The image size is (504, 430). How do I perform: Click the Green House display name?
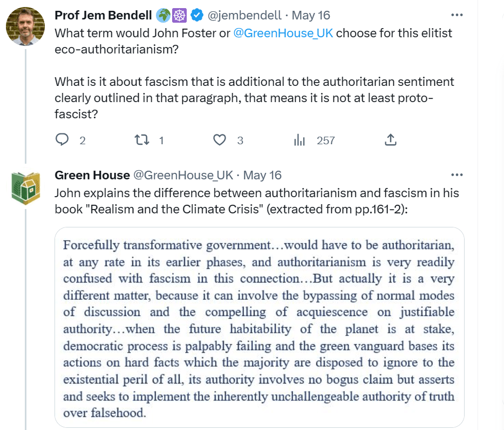(x=92, y=175)
